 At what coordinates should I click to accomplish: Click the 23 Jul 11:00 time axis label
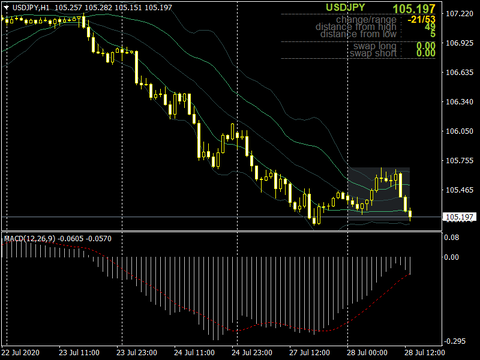tap(79, 353)
